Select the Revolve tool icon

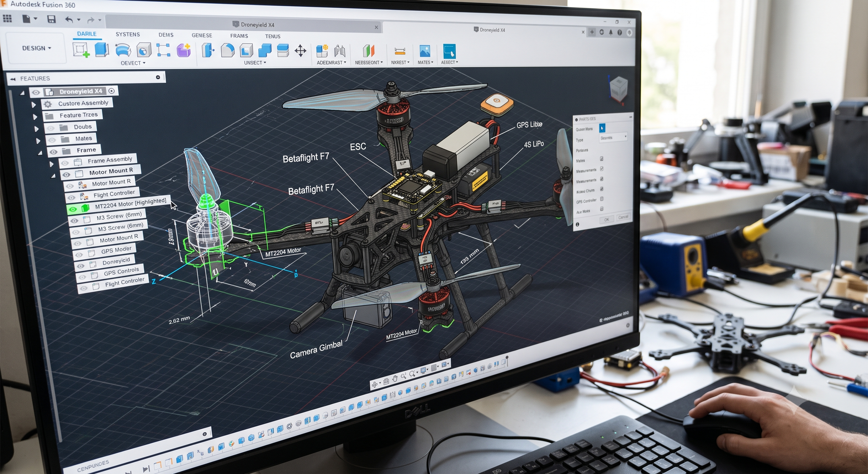click(x=123, y=50)
